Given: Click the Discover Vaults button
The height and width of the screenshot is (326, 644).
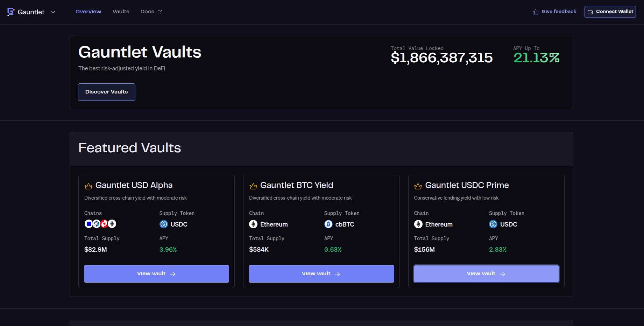Looking at the screenshot, I should pos(107,92).
